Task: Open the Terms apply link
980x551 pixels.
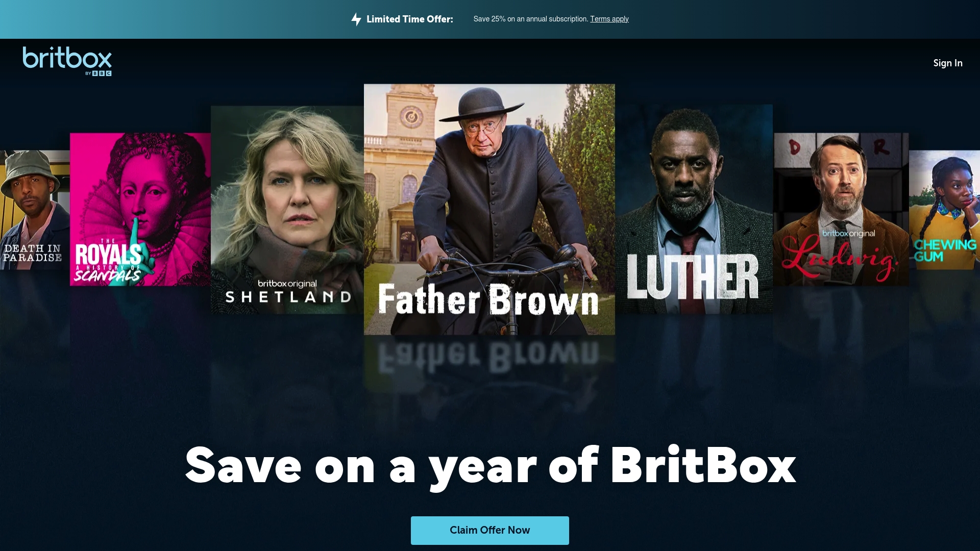Action: 609,19
